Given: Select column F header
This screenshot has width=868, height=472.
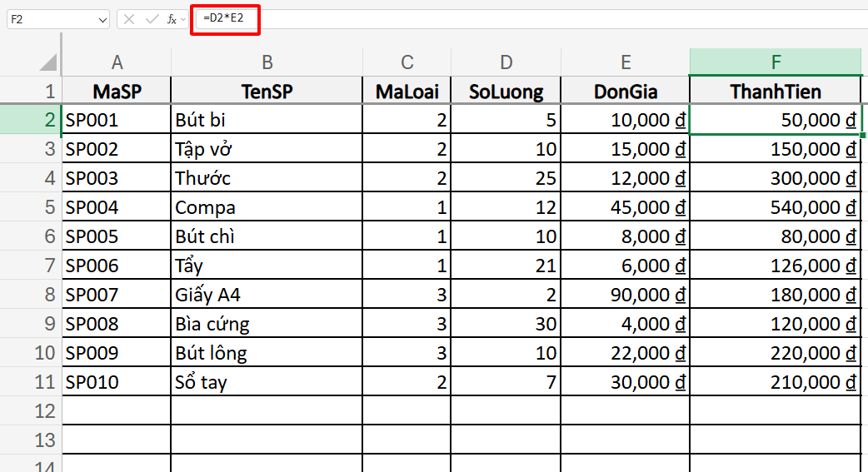Looking at the screenshot, I should tap(776, 62).
